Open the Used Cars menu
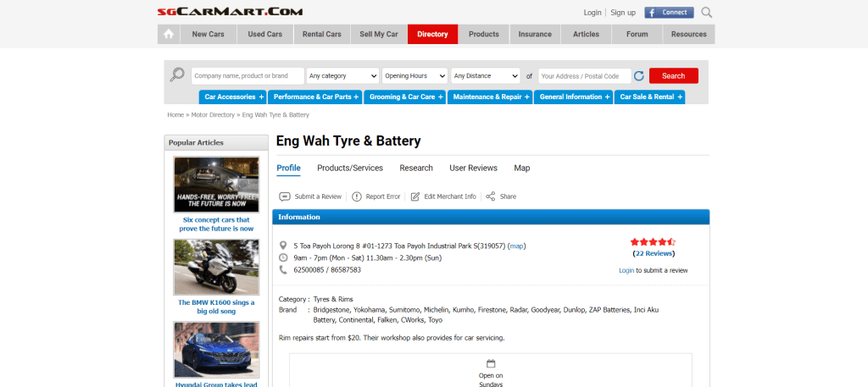This screenshot has width=868, height=387. pos(265,34)
